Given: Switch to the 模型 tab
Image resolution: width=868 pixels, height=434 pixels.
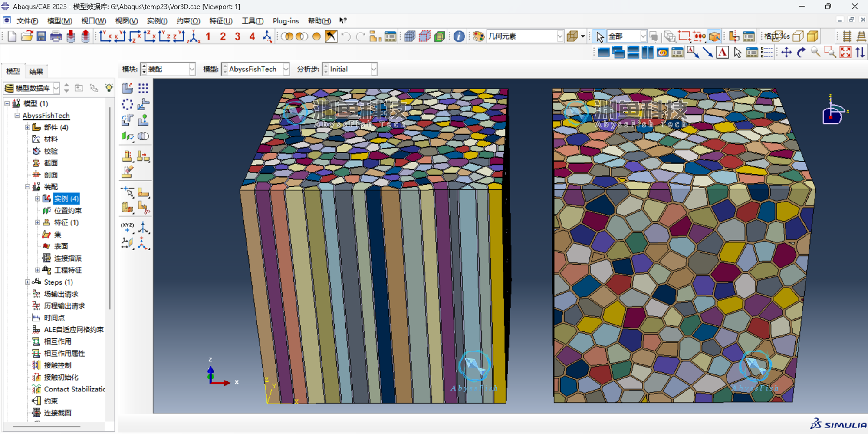Looking at the screenshot, I should point(13,72).
